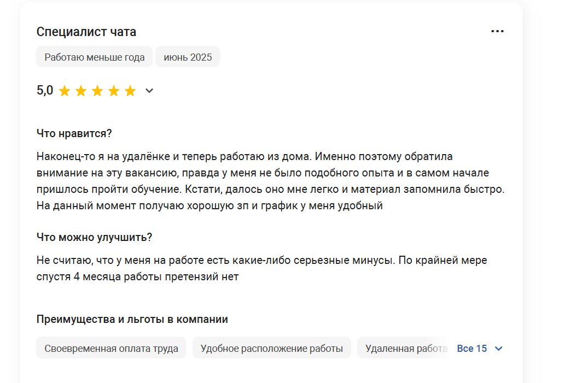Click the "Работаю меньше года" chip
The height and width of the screenshot is (383, 588).
click(x=95, y=57)
